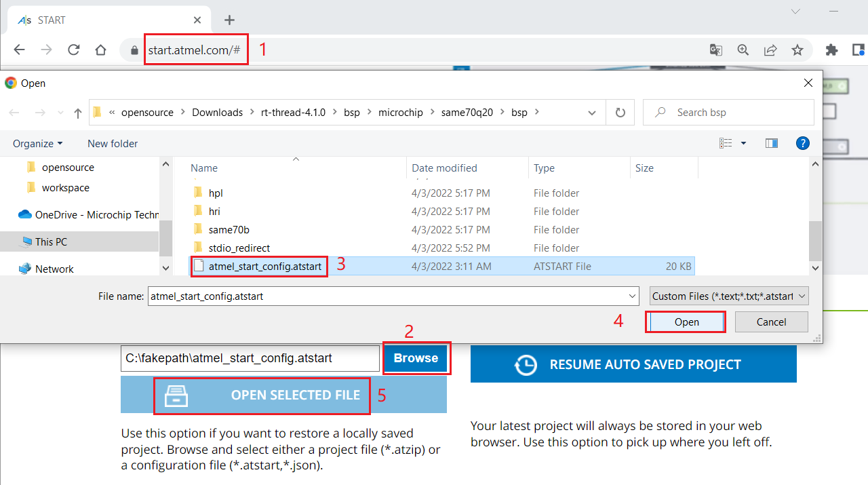Click the zoom magnifier icon in address bar

tap(743, 50)
